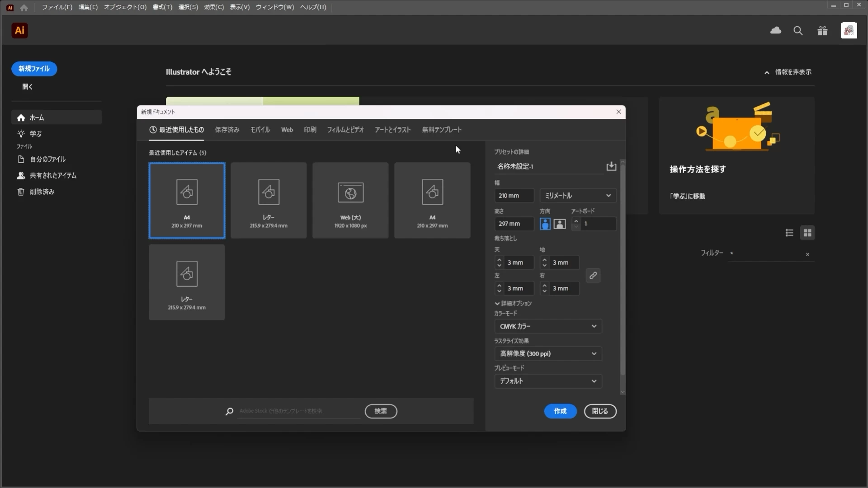Open the ラスタライズ効果 resolution dropdown
Image resolution: width=868 pixels, height=488 pixels.
point(548,354)
